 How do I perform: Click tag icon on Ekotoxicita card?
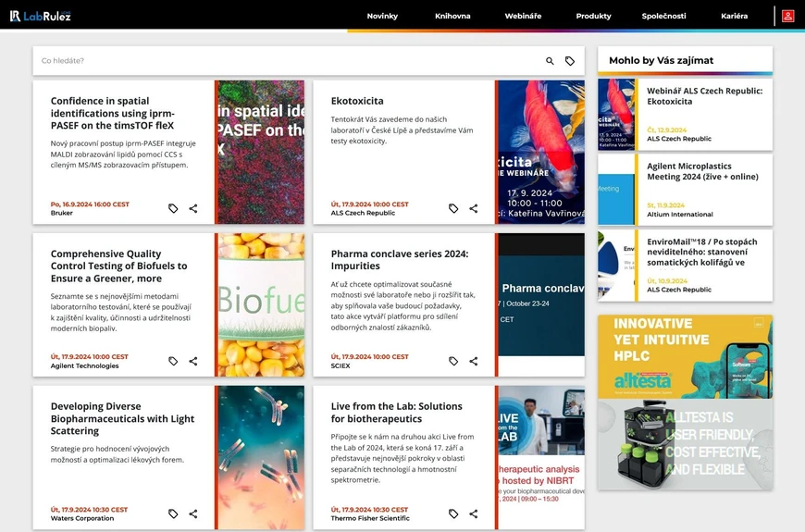(x=453, y=208)
